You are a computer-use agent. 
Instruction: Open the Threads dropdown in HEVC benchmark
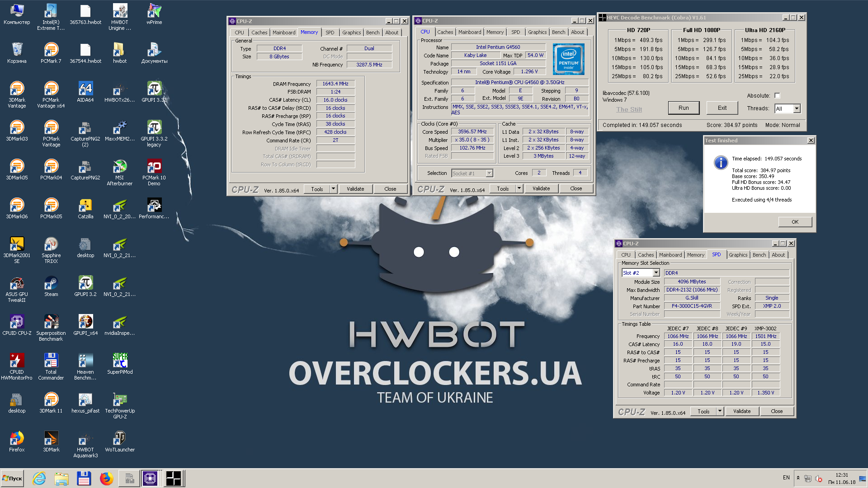pyautogui.click(x=797, y=108)
